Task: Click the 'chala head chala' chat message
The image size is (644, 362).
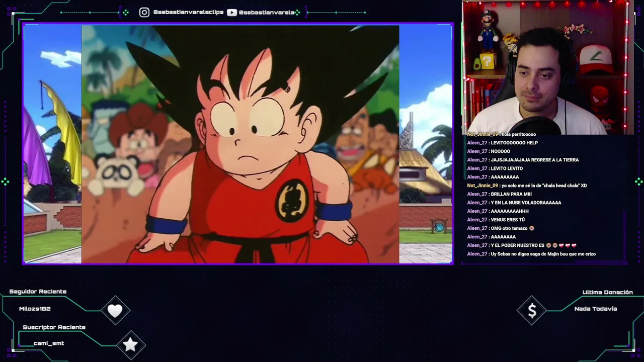Action: tap(544, 186)
